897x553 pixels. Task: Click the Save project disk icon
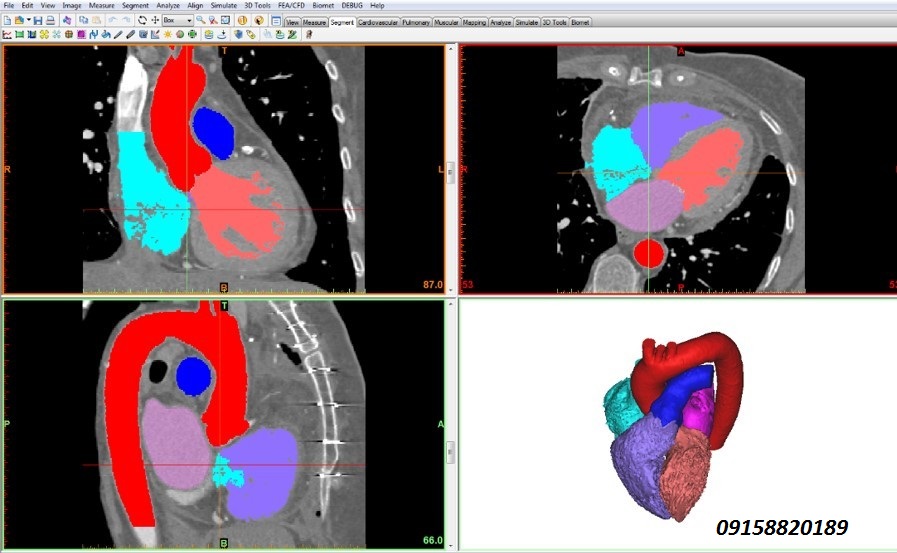(x=38, y=20)
